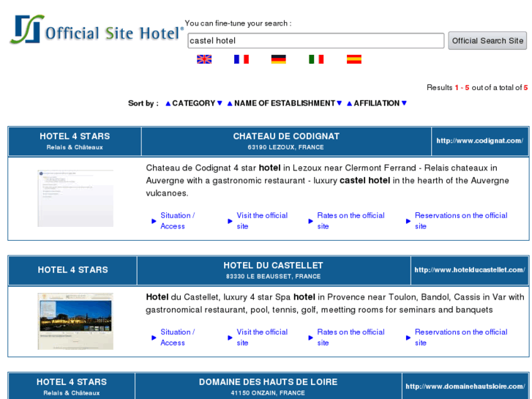Open the http://www.domainehautsloire.com/ link
This screenshot has height=399, width=532.
pos(465,387)
